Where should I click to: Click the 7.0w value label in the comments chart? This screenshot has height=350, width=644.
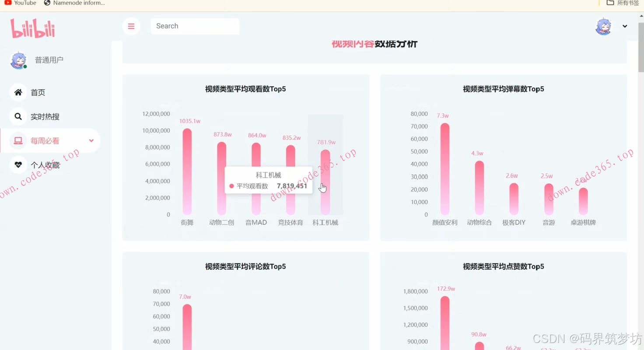185,297
